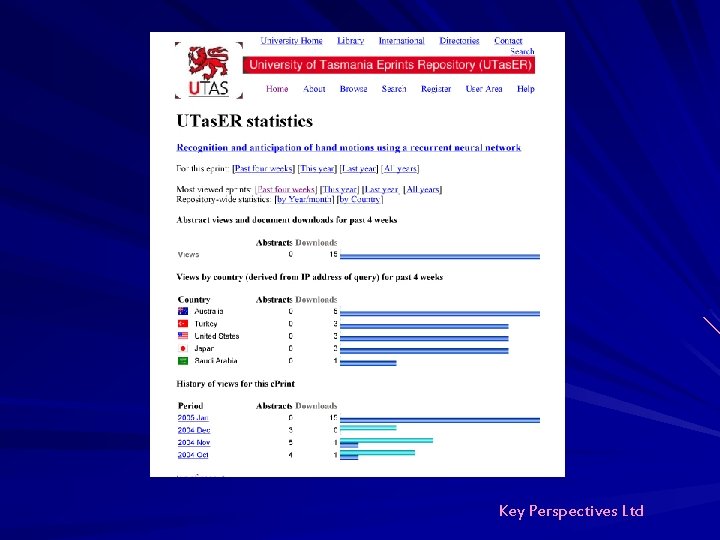Click the UTasER statistics heading
Viewport: 720px width, 540px height.
[245, 121]
